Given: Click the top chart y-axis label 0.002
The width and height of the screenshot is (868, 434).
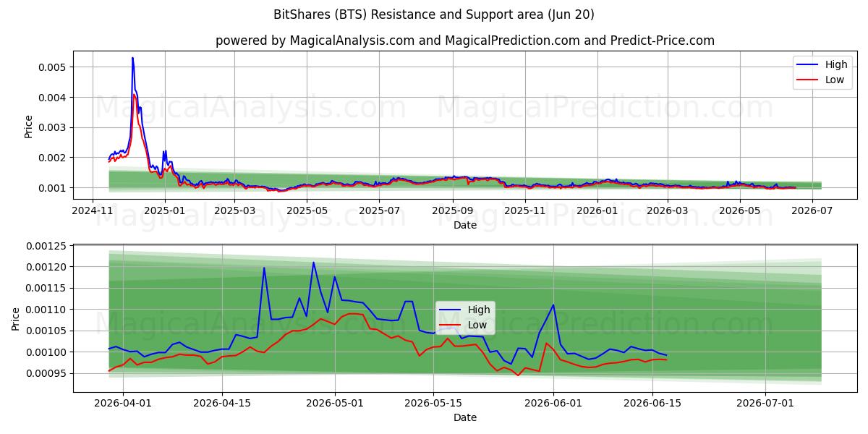Looking at the screenshot, I should click(x=52, y=158).
